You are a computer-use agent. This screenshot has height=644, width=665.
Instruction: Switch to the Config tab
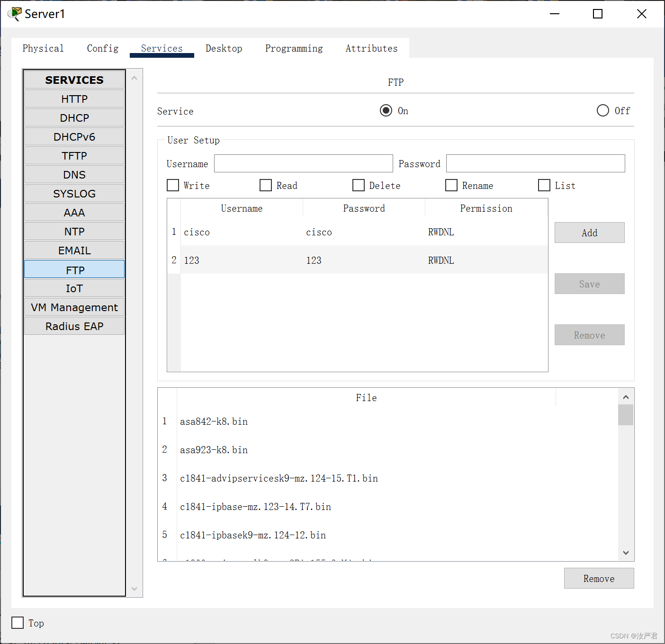pos(103,48)
